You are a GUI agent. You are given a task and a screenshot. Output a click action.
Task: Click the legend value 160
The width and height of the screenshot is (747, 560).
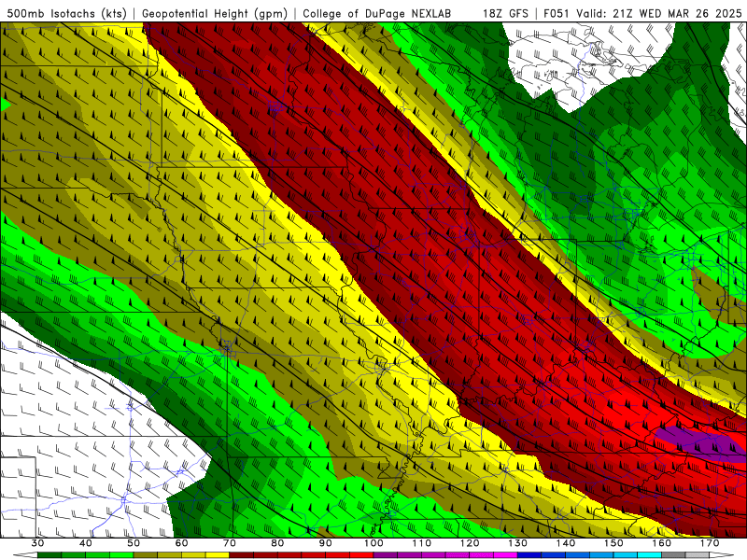(662, 543)
